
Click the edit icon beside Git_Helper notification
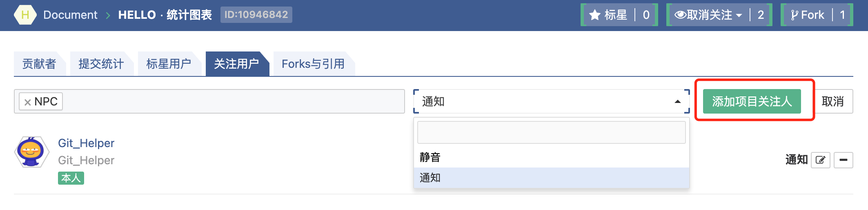click(x=820, y=160)
